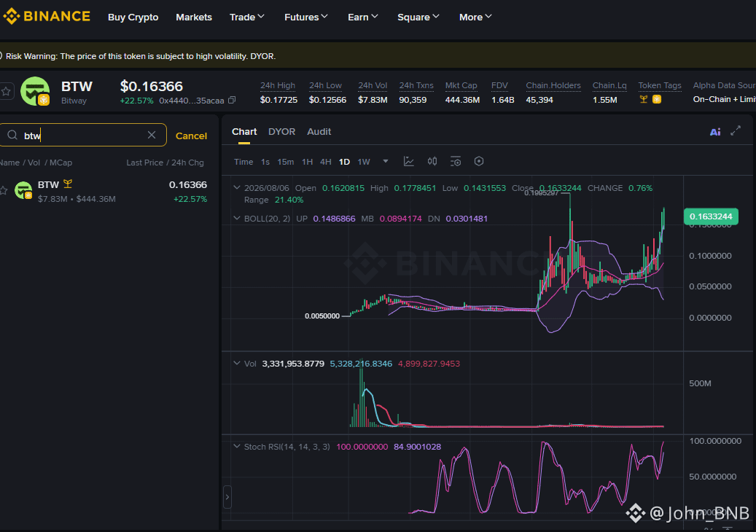Collapse the BOLL indicator chevron
Image resolution: width=756 pixels, height=532 pixels.
(x=236, y=219)
